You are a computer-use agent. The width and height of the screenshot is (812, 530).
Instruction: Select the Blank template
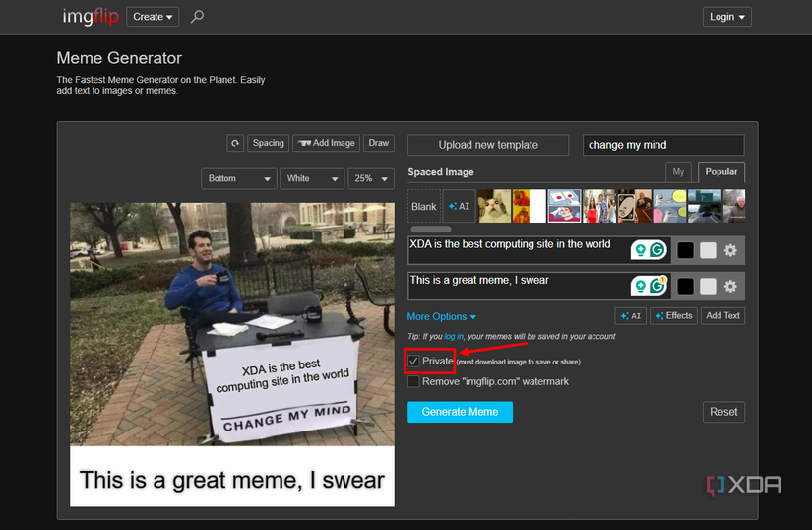(x=424, y=206)
